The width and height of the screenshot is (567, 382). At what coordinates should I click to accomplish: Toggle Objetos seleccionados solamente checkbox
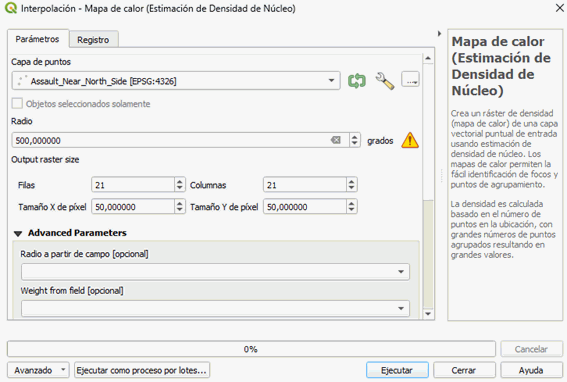point(17,103)
